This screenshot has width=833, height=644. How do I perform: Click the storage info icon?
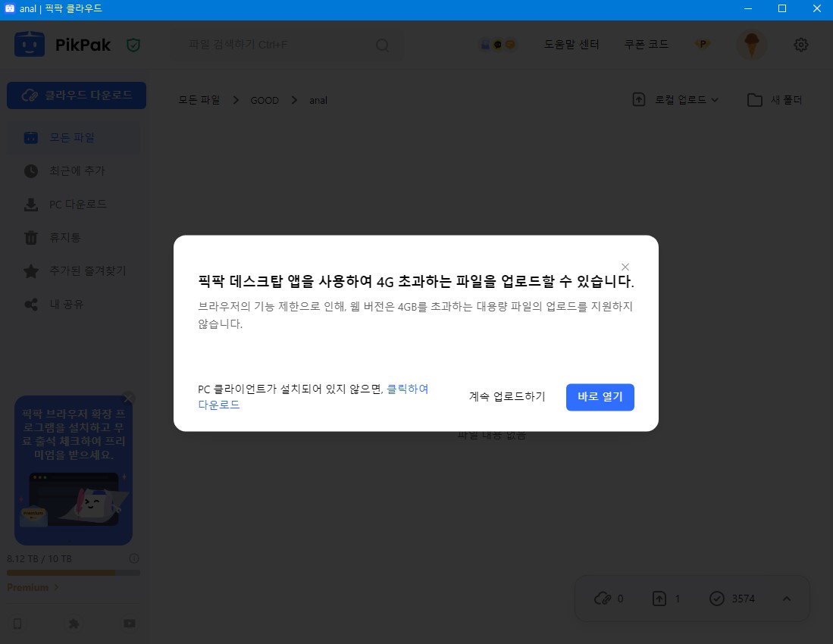click(134, 558)
